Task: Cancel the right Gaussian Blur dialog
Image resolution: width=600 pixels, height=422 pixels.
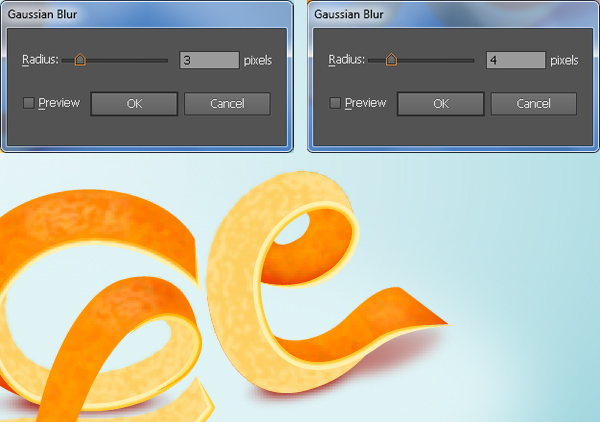Action: point(533,104)
